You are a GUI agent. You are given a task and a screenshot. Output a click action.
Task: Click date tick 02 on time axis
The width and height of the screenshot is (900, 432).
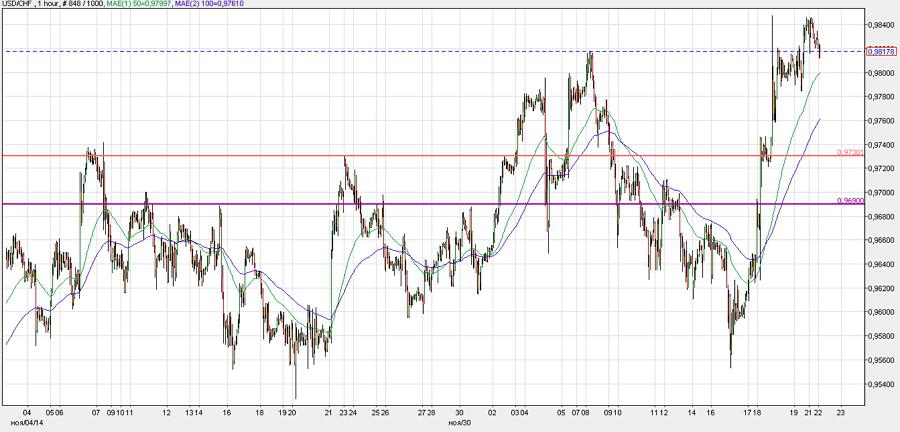[x=493, y=412]
